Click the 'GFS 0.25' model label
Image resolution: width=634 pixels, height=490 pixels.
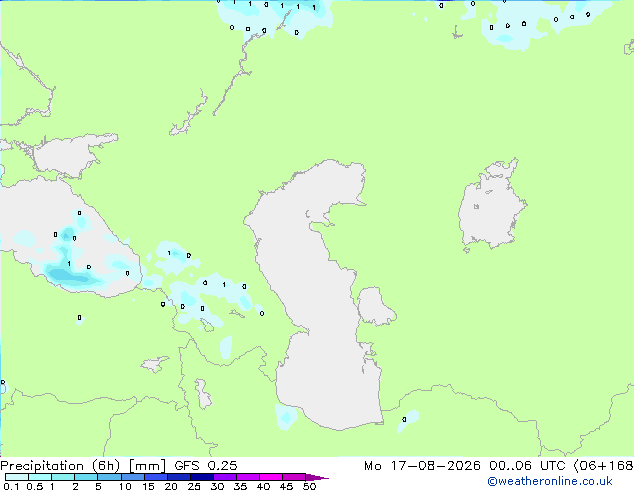click(x=206, y=466)
